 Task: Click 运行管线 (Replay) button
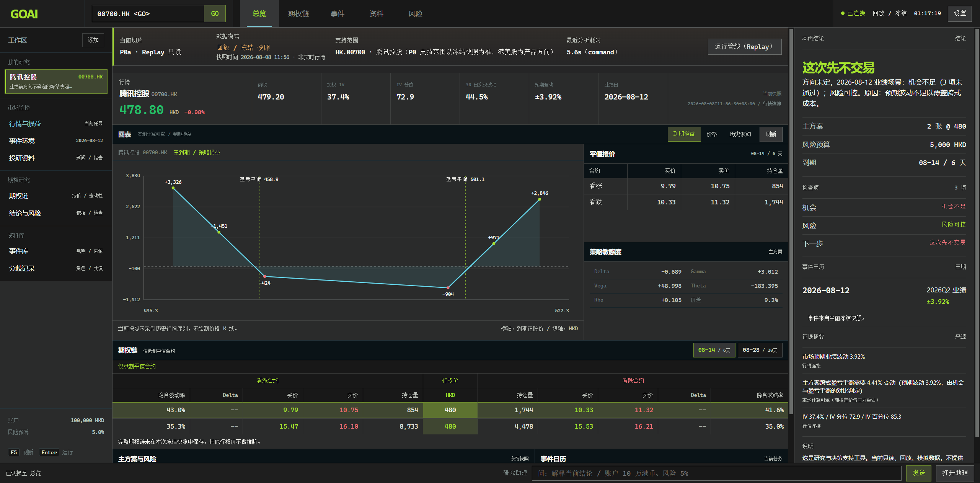pos(744,47)
